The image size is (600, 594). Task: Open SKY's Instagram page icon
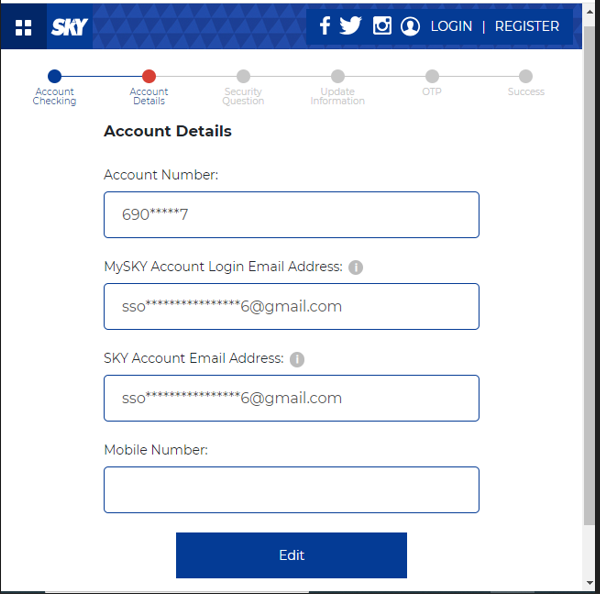click(381, 26)
